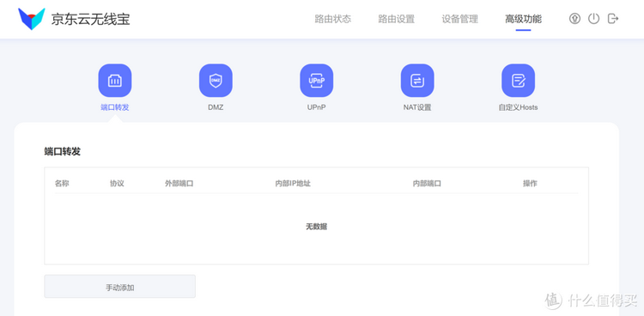Open the 设备管理 tab
Image resolution: width=644 pixels, height=316 pixels.
tap(460, 19)
